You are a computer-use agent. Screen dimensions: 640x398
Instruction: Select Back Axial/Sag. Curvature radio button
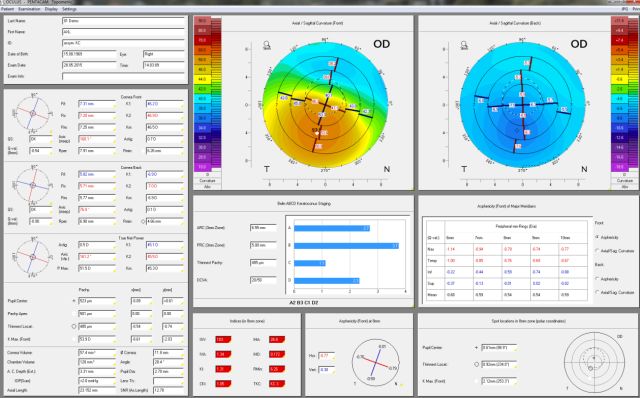pos(597,292)
